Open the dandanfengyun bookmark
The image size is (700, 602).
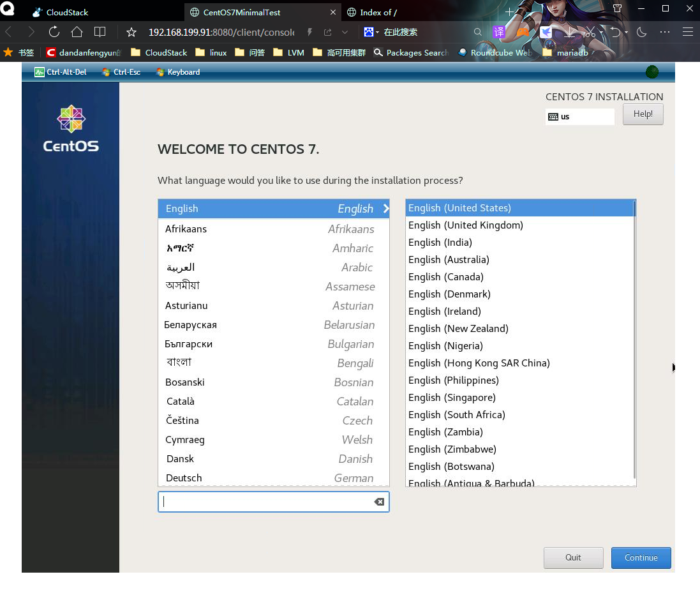[x=83, y=53]
